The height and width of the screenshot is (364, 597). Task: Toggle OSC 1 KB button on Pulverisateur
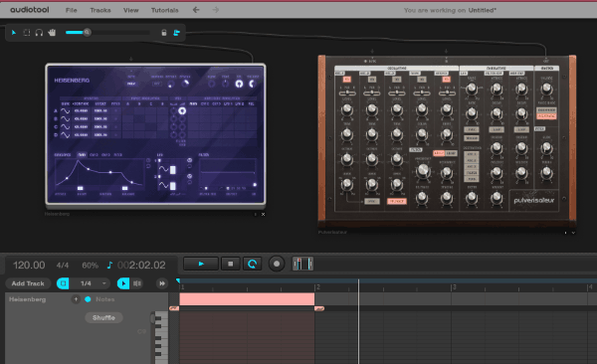tap(347, 80)
